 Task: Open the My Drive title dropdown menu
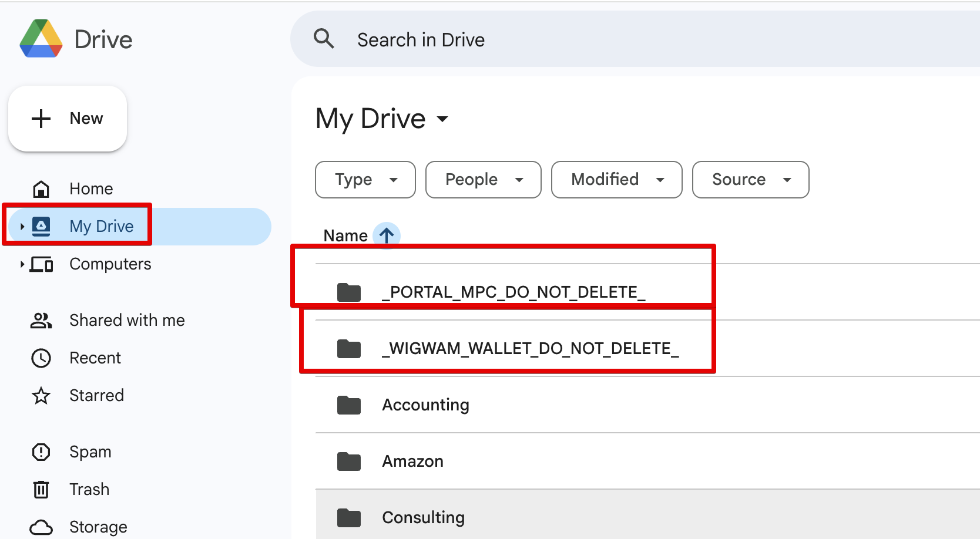442,119
